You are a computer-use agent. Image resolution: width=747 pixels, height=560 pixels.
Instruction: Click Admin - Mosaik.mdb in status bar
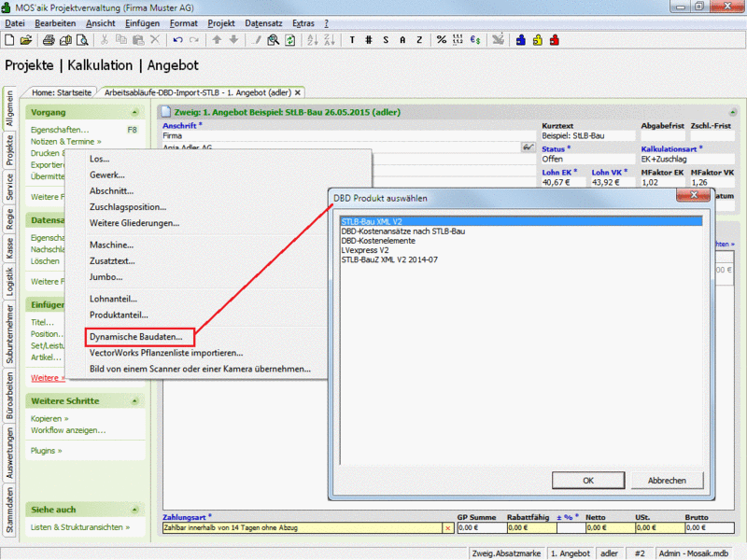pyautogui.click(x=694, y=553)
